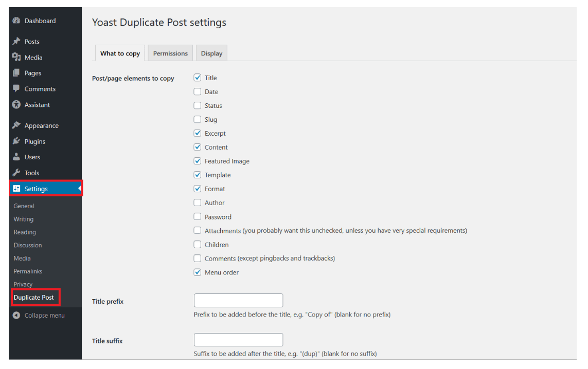Uncheck the Menu order checkbox
This screenshot has height=369, width=588.
(x=197, y=272)
